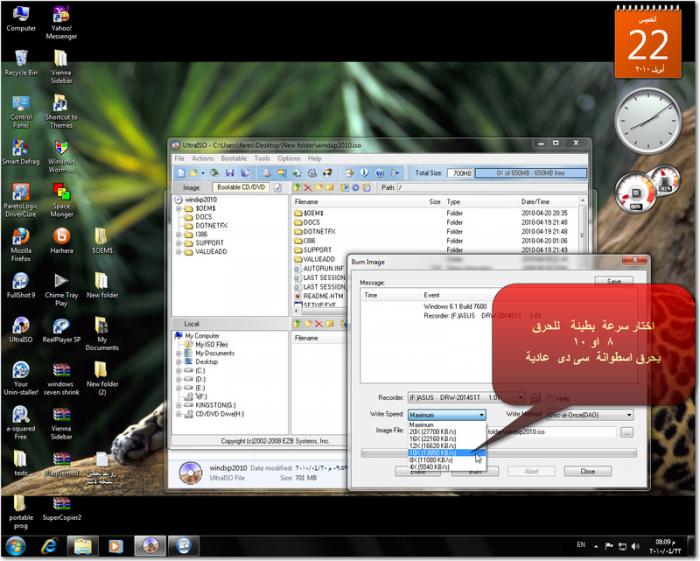Open the RealPlayer SP desktop icon
This screenshot has width=700, height=561.
[61, 329]
